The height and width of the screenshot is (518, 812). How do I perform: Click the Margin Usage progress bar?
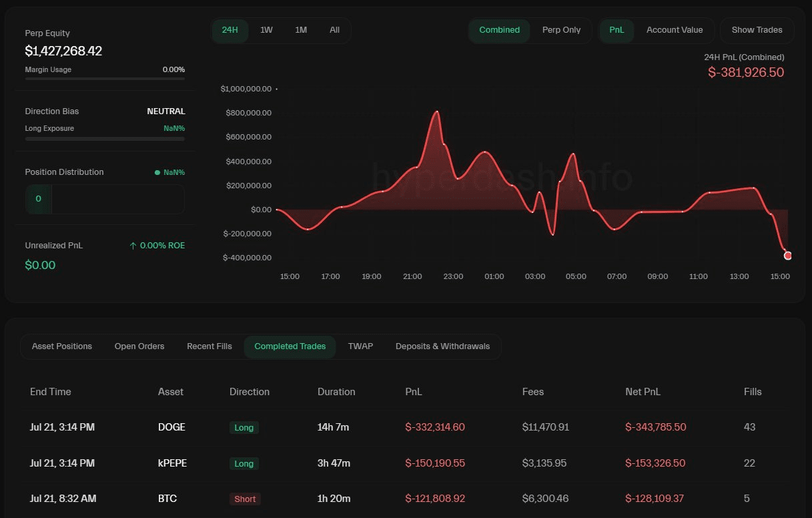pyautogui.click(x=105, y=79)
